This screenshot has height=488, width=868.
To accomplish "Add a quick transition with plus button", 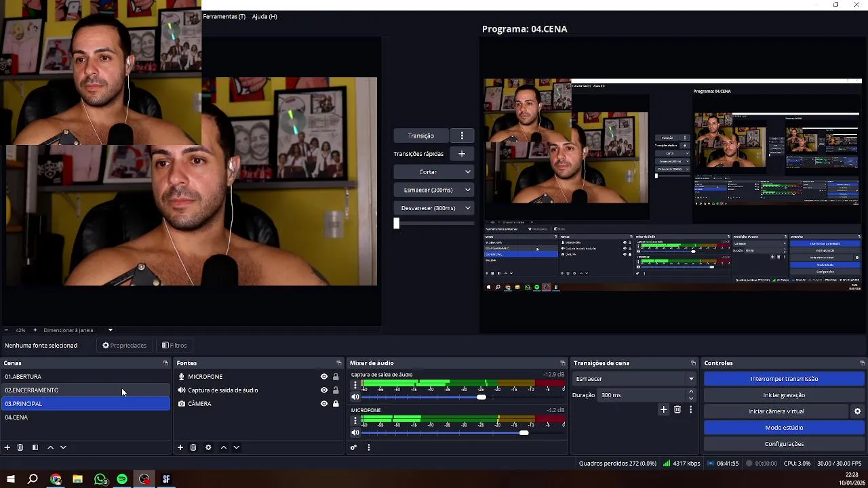I will click(x=462, y=154).
